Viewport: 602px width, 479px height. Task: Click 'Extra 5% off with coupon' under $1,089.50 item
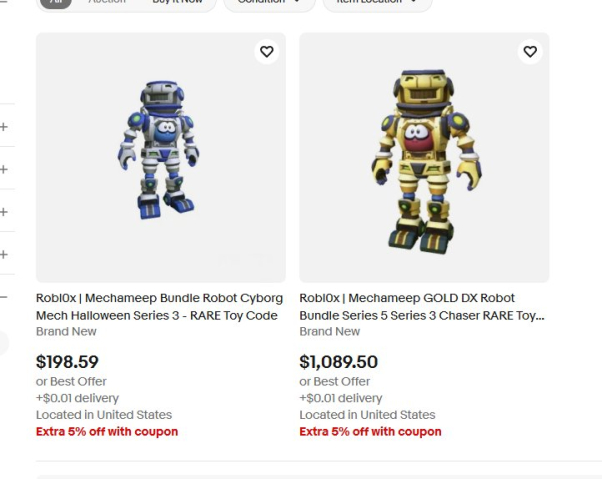[370, 431]
